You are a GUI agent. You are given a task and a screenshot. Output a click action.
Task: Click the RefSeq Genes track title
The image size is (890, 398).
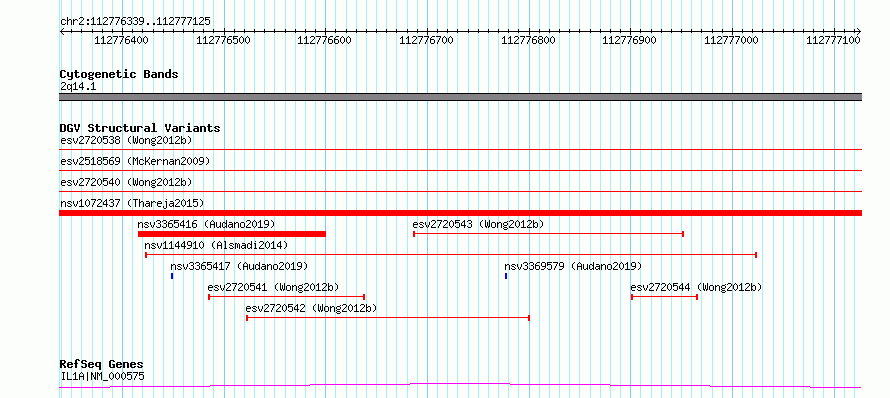[x=102, y=364]
